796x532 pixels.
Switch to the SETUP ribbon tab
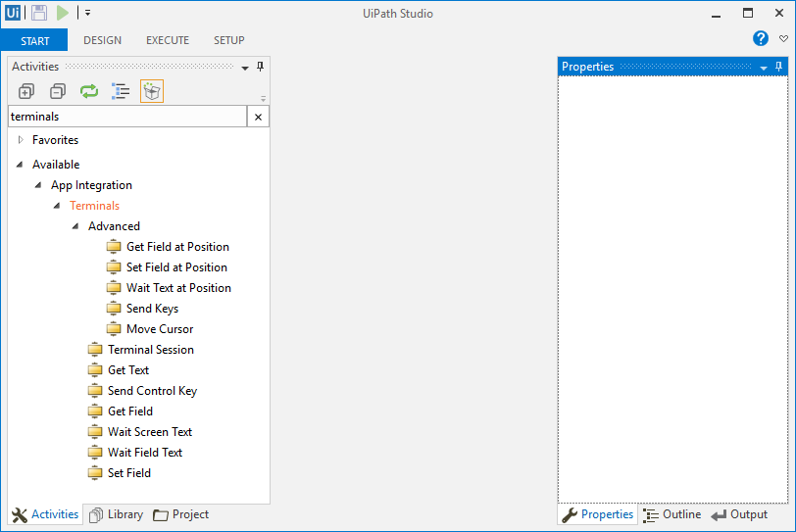click(229, 40)
